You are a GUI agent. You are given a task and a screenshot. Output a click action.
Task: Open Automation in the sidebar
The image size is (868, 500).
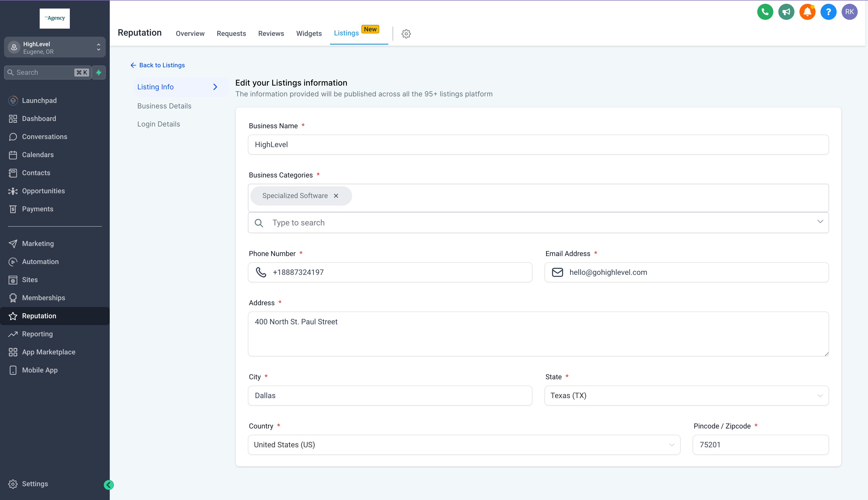click(x=55, y=262)
